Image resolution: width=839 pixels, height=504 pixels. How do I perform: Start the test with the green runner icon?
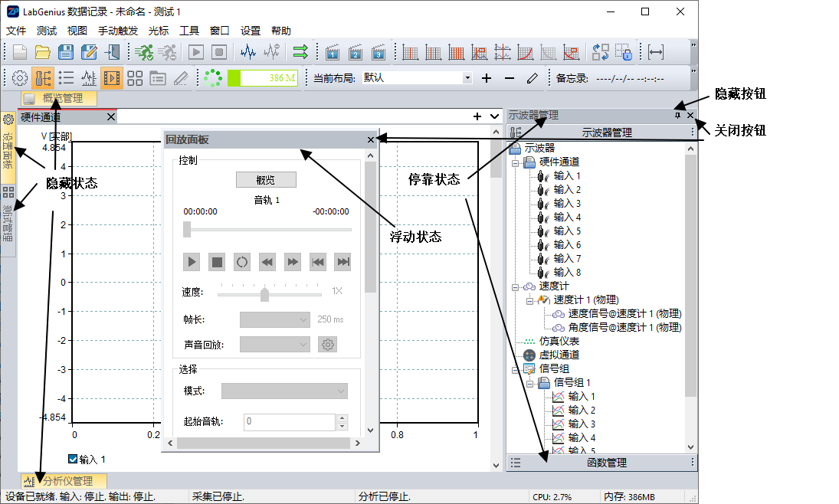(143, 52)
